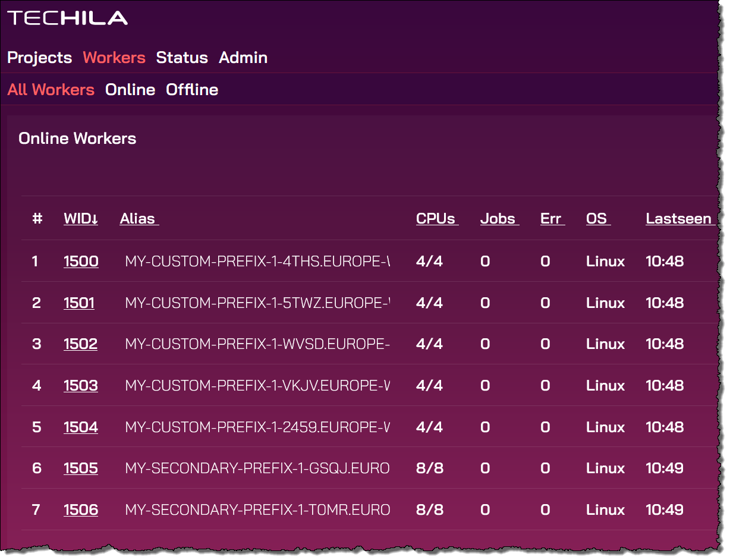
Task: Open the Projects menu
Action: point(39,58)
